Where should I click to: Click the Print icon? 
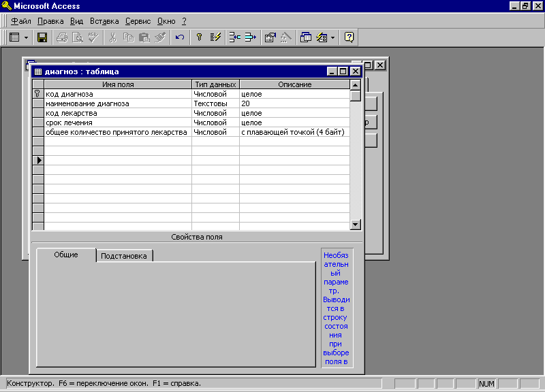62,37
